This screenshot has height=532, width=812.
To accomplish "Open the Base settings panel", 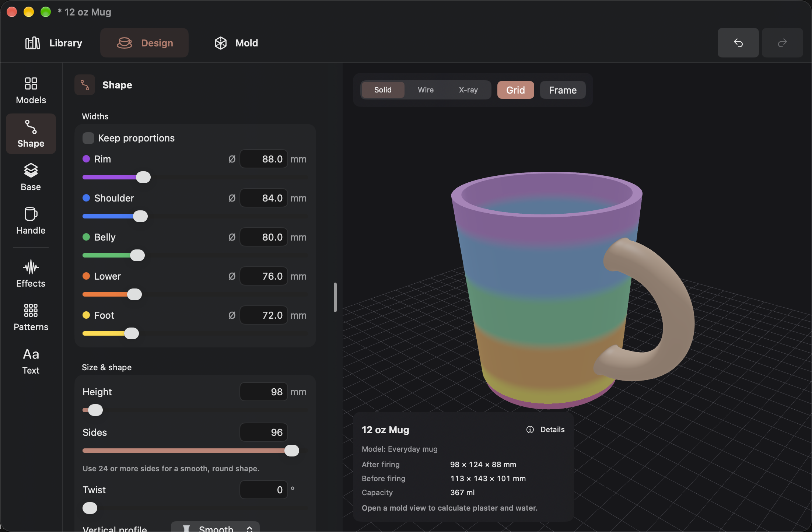I will (31, 177).
